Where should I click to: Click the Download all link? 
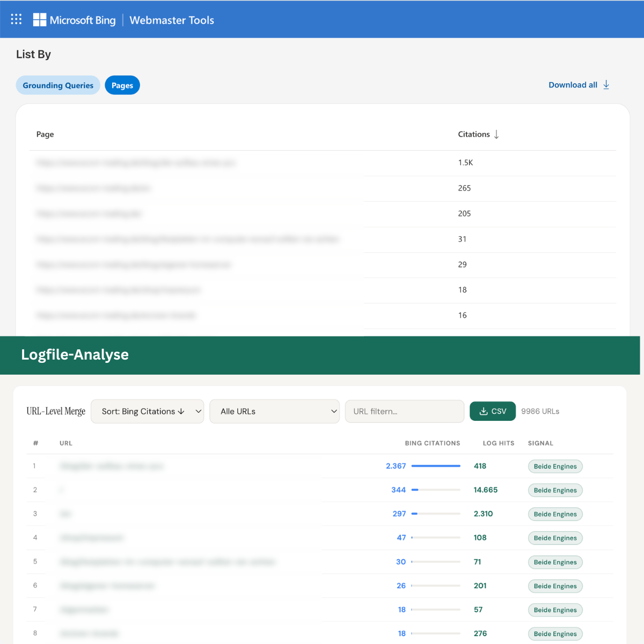(x=573, y=85)
